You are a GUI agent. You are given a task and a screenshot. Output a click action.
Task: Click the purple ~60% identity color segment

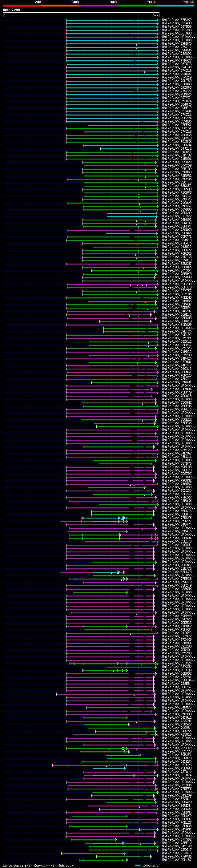[x=98, y=6]
